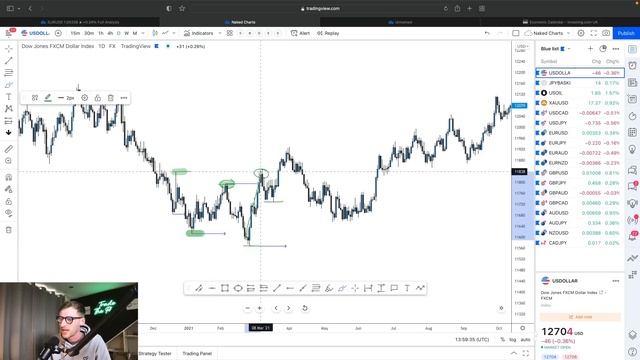Open the Fibonacci and pitchfork tools
The height and width of the screenshot is (360, 640).
point(9,73)
